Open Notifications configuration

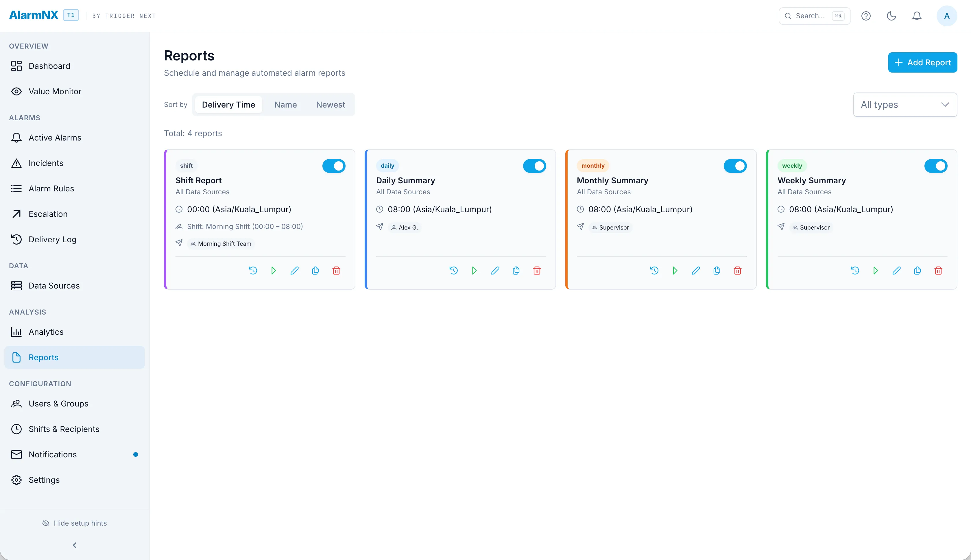(75, 454)
